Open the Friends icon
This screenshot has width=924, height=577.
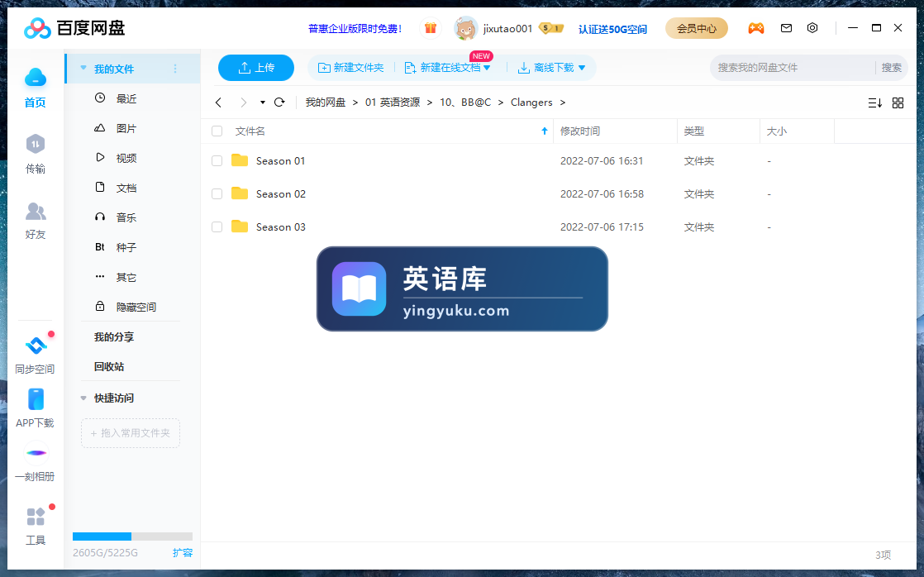coord(36,211)
